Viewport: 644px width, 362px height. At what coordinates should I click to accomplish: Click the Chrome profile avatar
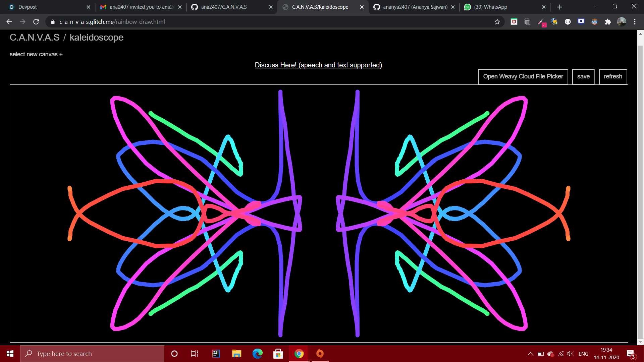click(621, 22)
